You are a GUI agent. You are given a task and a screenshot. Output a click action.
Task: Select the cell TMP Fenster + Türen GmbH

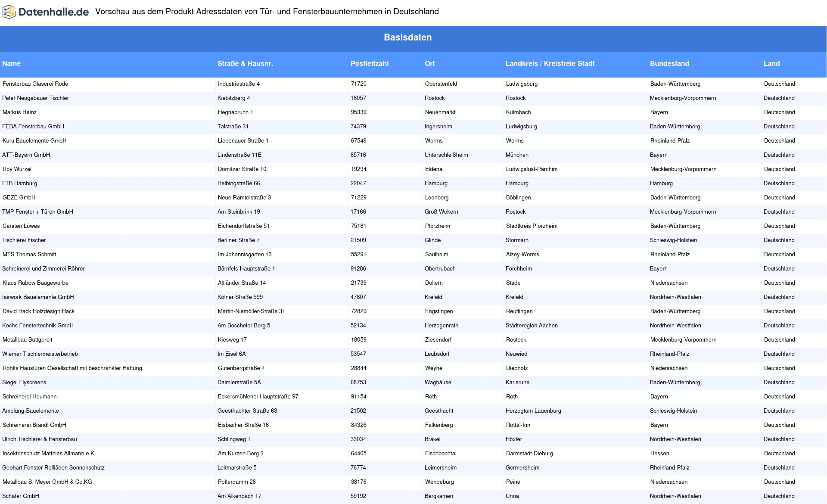tap(108, 212)
